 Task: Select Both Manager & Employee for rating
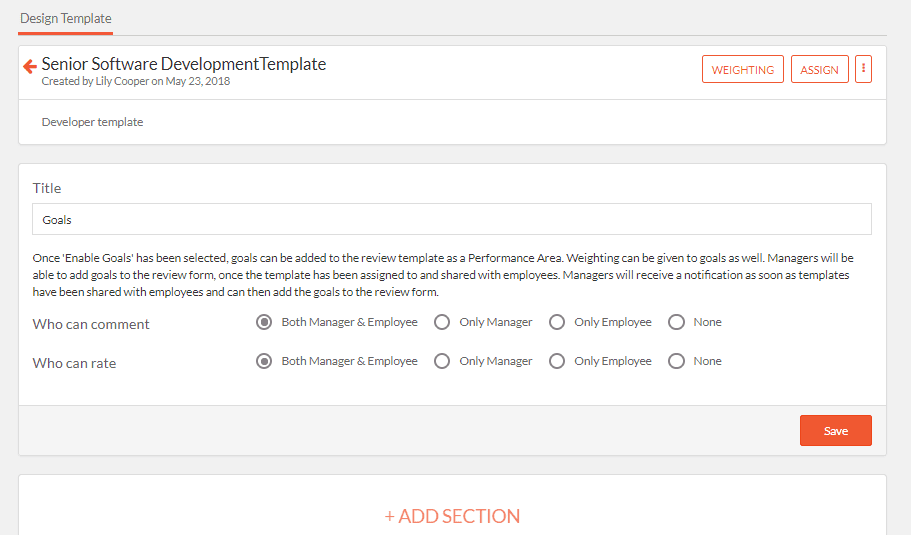click(x=264, y=361)
